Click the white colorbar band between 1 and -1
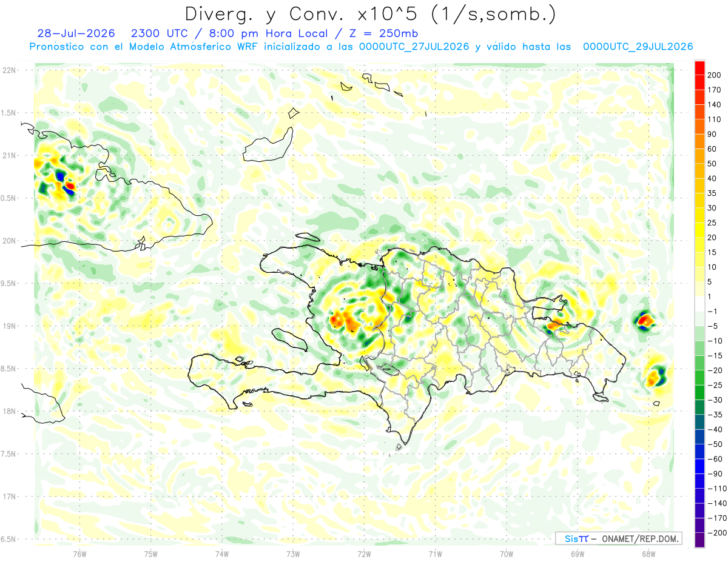This screenshot has width=728, height=562. [699, 304]
